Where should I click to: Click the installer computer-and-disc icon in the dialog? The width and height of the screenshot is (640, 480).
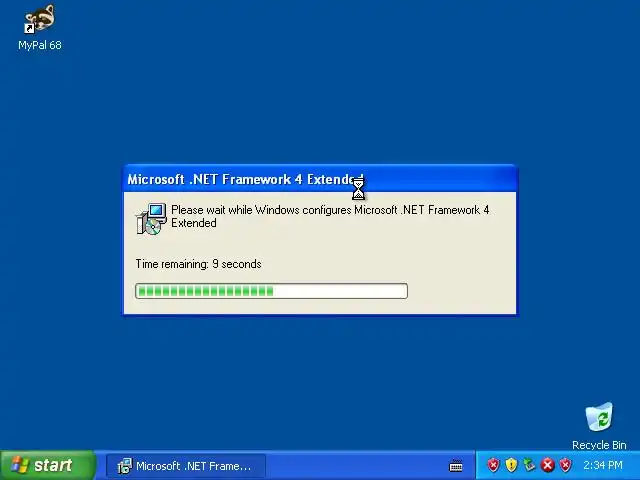click(151, 219)
